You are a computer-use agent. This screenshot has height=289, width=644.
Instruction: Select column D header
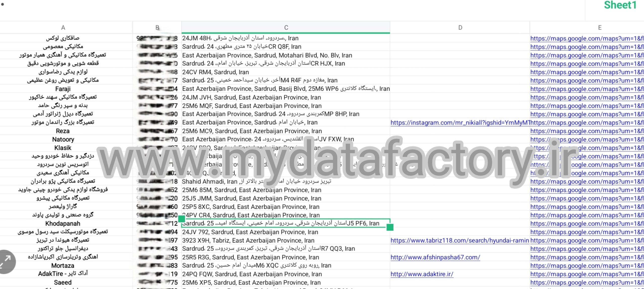(460, 28)
